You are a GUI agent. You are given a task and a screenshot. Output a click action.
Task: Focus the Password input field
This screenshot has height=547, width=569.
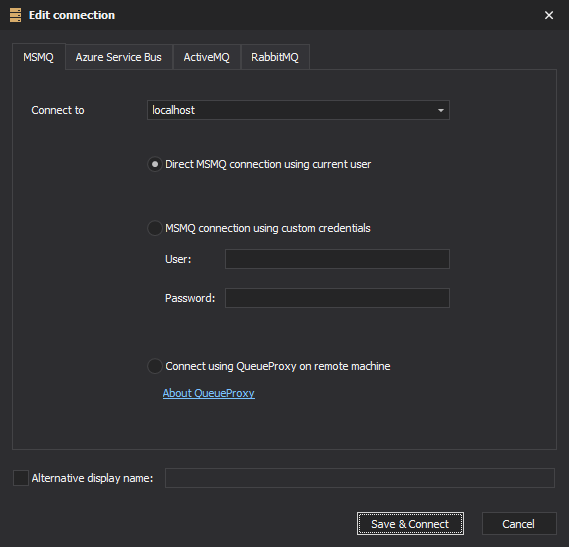point(337,298)
